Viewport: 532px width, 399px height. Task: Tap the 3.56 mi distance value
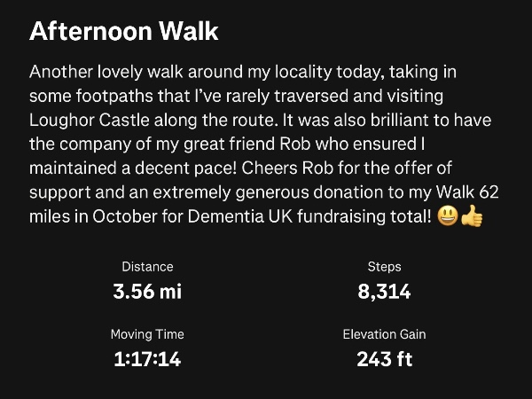(147, 291)
